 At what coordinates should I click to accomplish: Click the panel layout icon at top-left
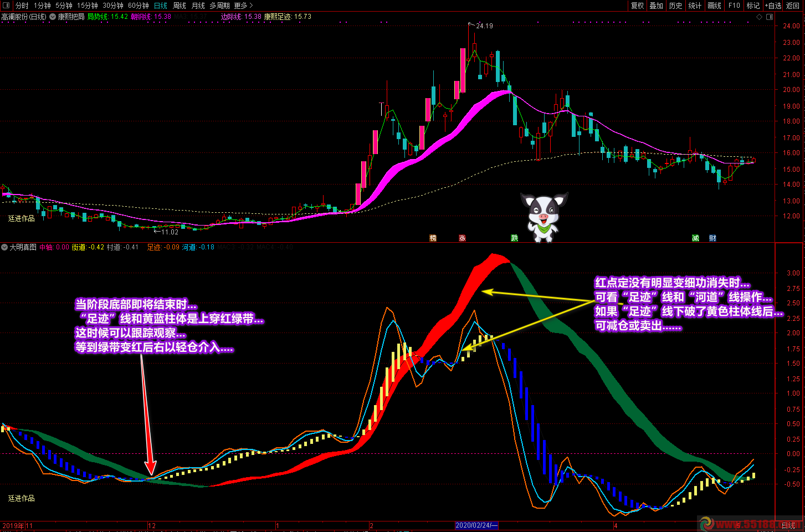6,6
